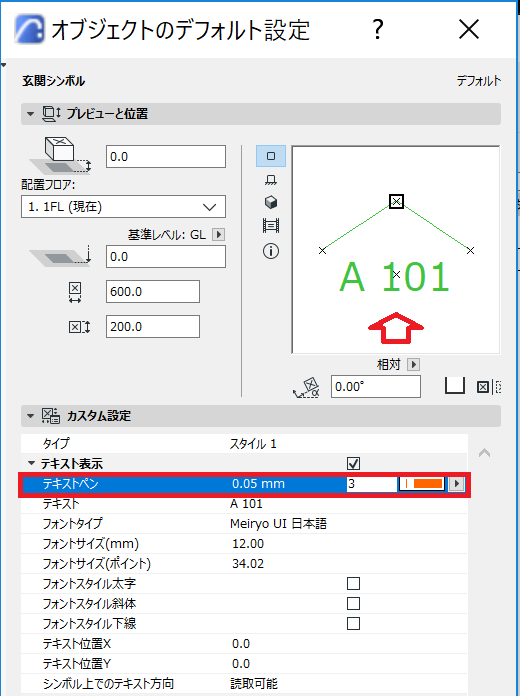Image resolution: width=520 pixels, height=696 pixels.
Task: Switch preview to side elevation view icon
Action: tap(271, 180)
